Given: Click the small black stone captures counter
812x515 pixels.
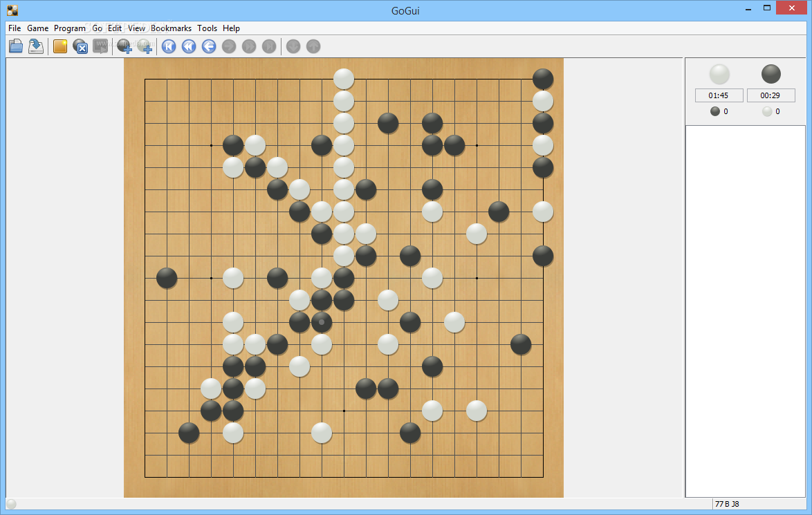Looking at the screenshot, I should click(x=719, y=111).
